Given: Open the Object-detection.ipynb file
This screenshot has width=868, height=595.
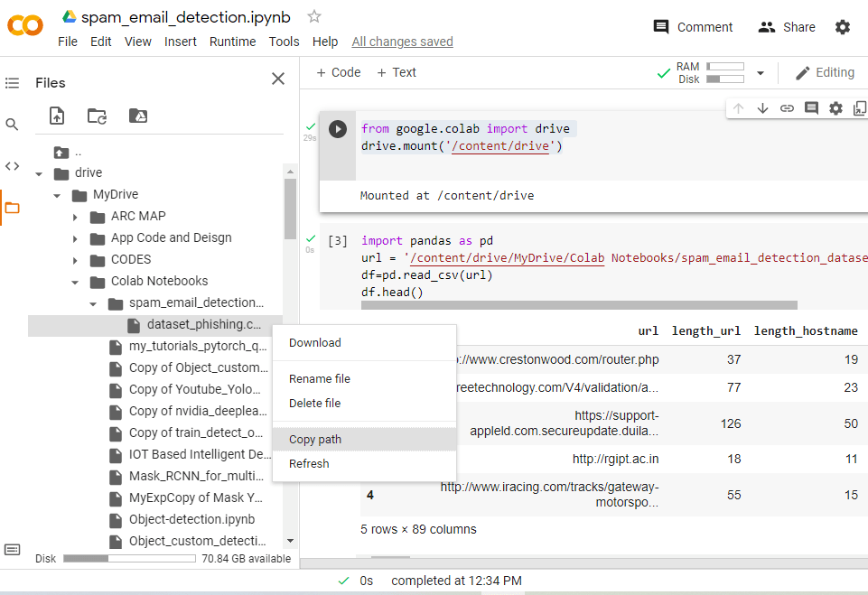Looking at the screenshot, I should 191,519.
